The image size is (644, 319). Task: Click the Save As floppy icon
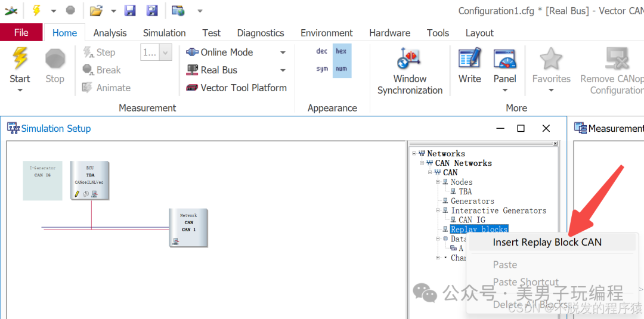pyautogui.click(x=153, y=11)
